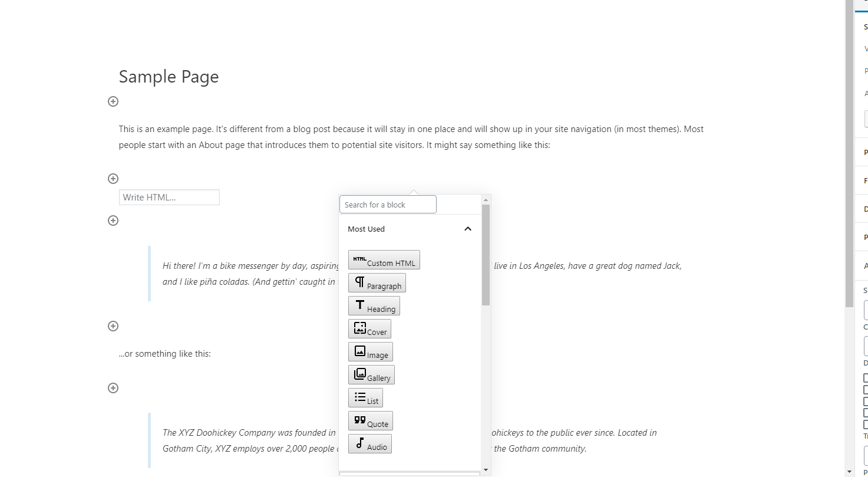Open the inserter above the XYZ Doohickey quote

click(113, 387)
